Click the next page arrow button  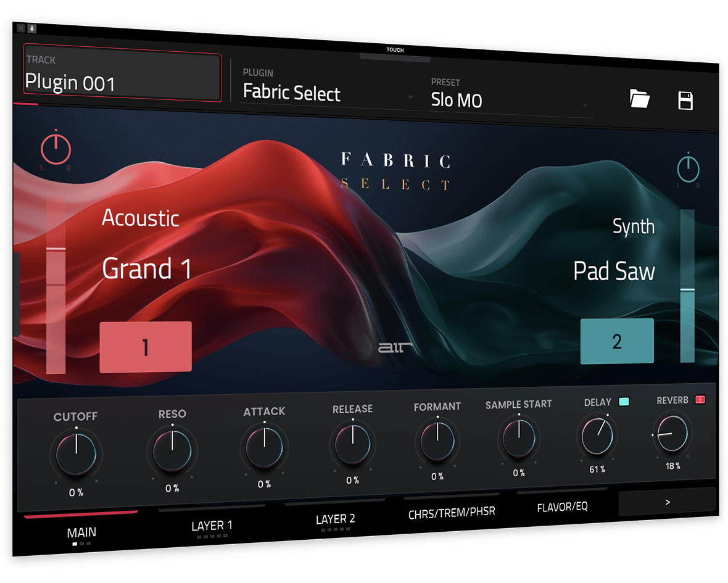pyautogui.click(x=667, y=502)
